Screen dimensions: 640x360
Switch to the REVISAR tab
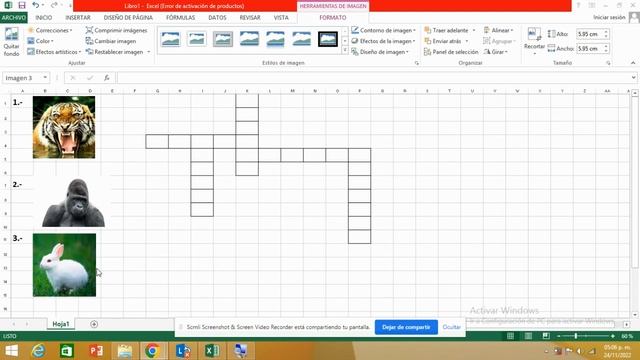pos(250,18)
